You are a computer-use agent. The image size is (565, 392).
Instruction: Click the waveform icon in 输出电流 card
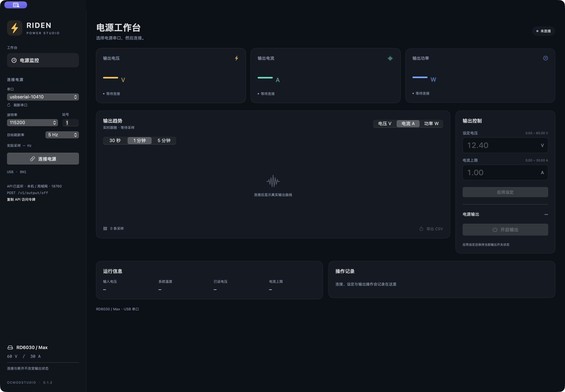(390, 58)
